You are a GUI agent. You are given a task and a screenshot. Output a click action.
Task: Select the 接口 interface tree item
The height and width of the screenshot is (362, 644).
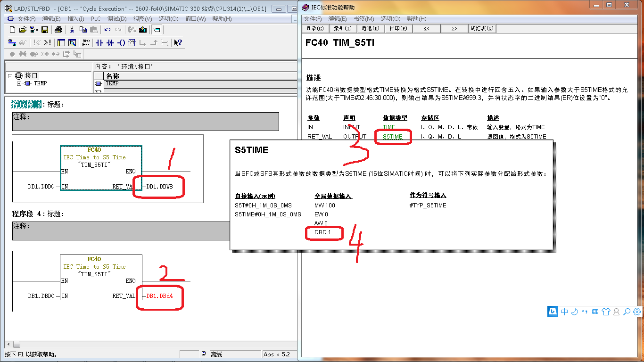pyautogui.click(x=31, y=75)
